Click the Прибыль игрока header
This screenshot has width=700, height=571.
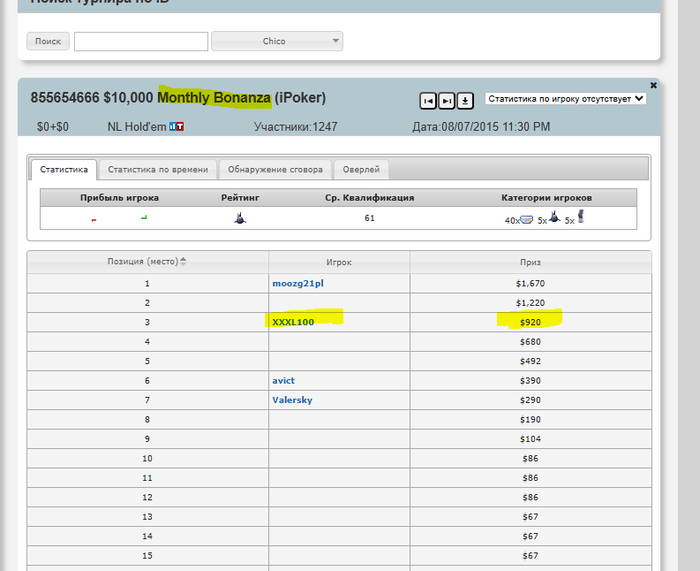tap(120, 198)
